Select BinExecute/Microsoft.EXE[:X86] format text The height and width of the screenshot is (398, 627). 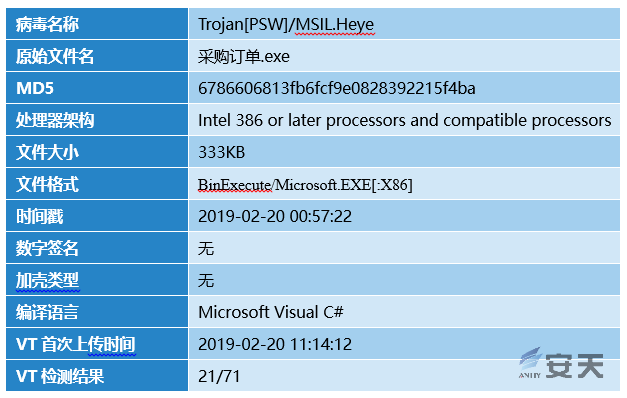pos(305,185)
